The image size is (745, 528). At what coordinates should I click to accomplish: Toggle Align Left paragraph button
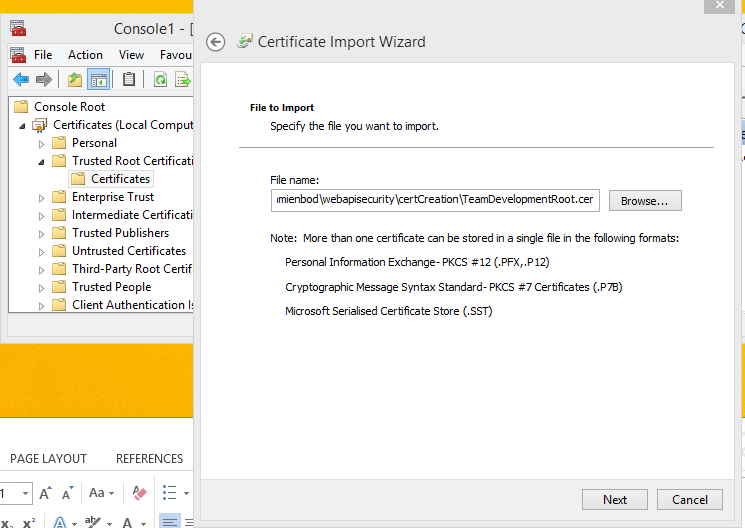point(170,522)
